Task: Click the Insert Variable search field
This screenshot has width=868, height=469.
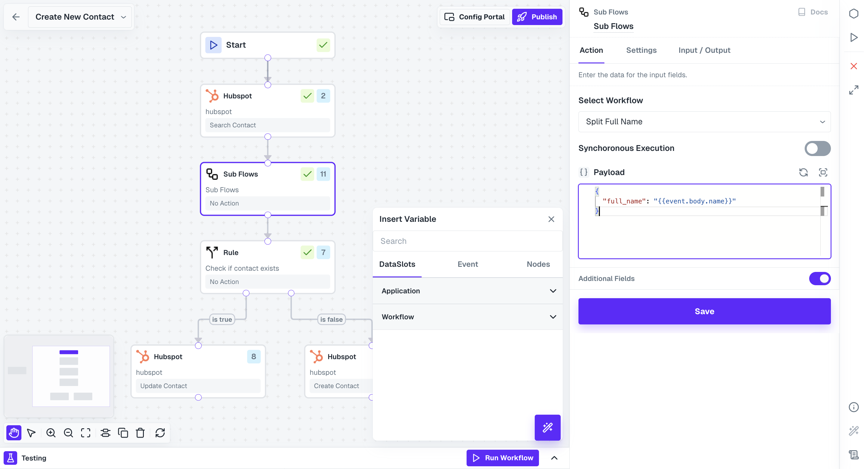Action: pyautogui.click(x=467, y=241)
